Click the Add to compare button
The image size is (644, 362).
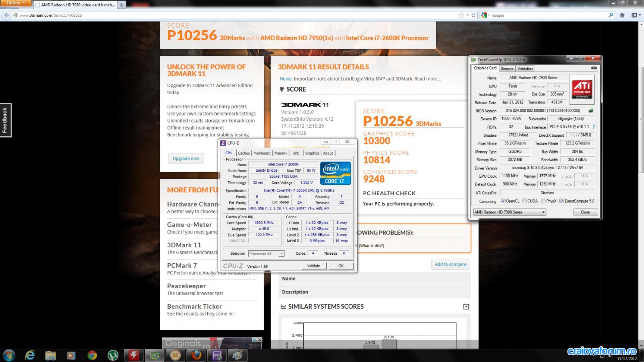click(x=450, y=264)
